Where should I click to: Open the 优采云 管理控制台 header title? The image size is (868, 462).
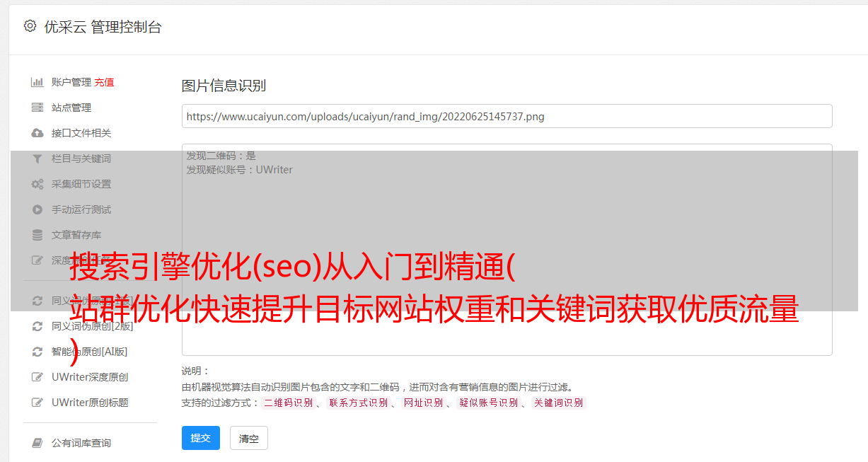click(x=103, y=27)
